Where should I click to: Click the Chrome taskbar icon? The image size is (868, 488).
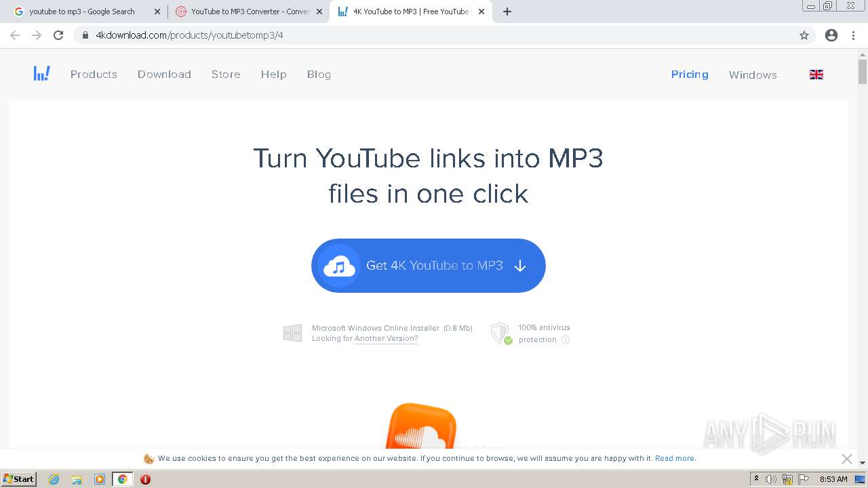click(123, 479)
